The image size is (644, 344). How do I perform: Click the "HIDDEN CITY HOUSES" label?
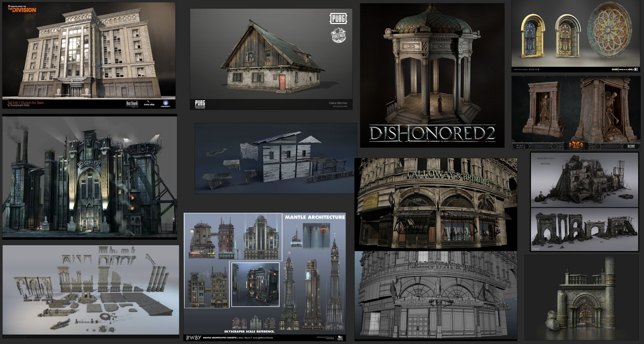(546, 161)
